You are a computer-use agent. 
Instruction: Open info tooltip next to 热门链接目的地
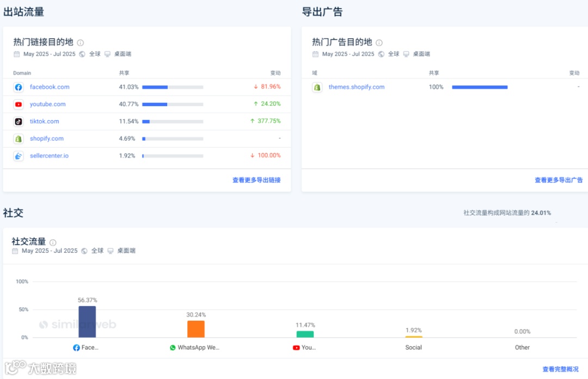coord(80,43)
